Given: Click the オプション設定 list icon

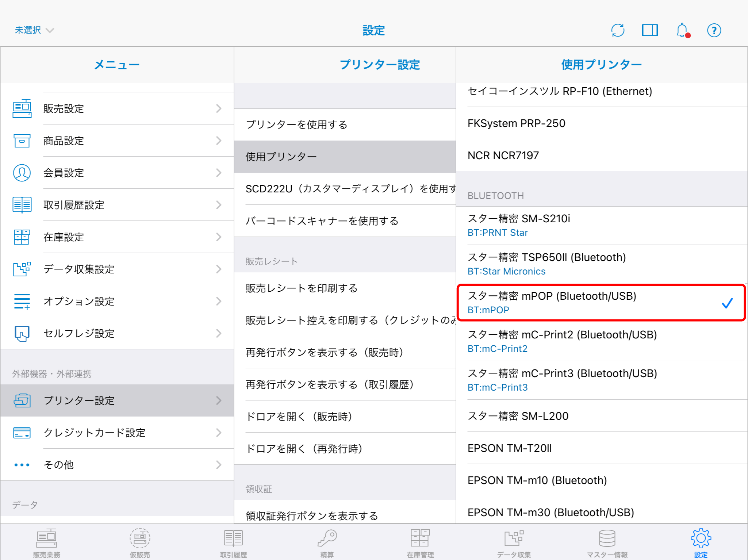Looking at the screenshot, I should [22, 301].
